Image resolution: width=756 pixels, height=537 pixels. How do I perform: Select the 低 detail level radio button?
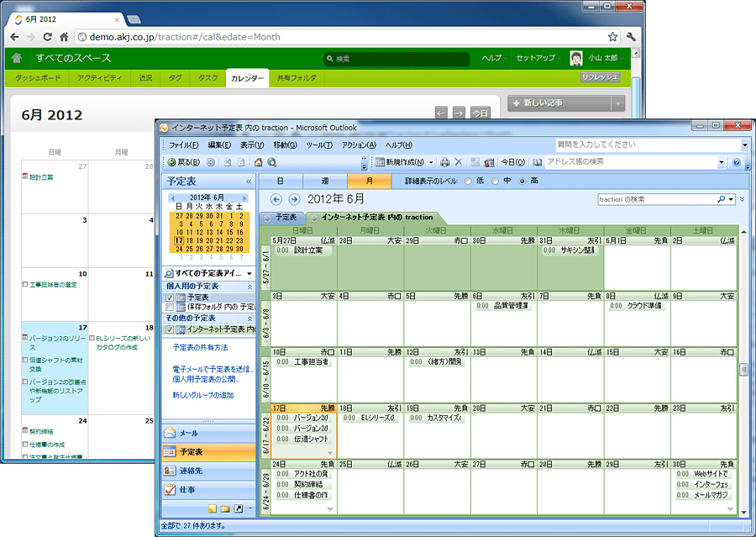[468, 182]
